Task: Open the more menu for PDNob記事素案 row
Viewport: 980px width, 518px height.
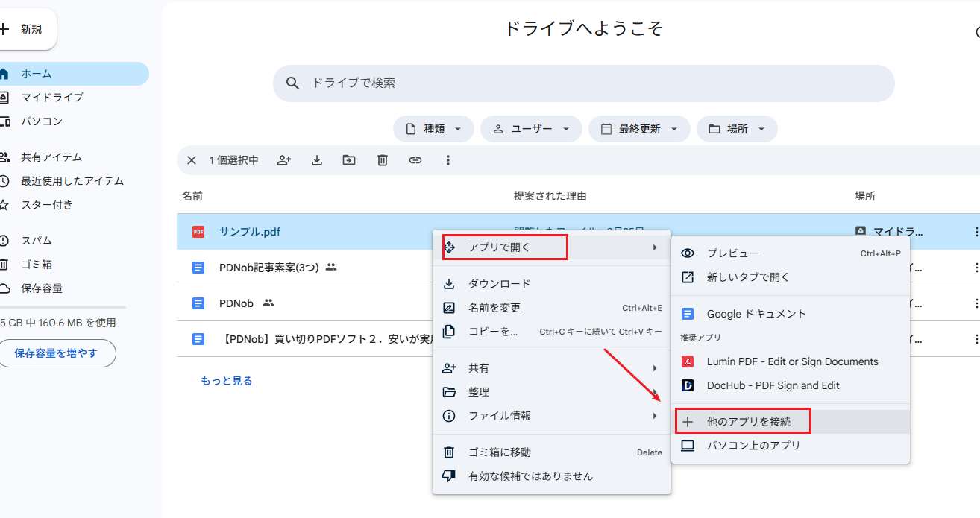Action: coord(976,268)
